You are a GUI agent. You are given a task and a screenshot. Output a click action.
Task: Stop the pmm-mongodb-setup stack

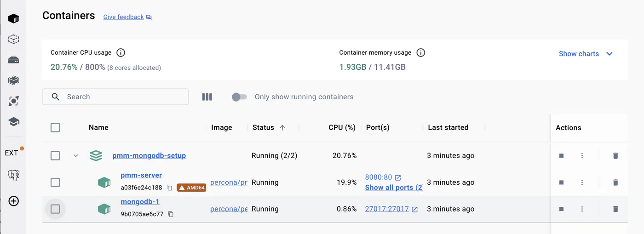tap(561, 156)
